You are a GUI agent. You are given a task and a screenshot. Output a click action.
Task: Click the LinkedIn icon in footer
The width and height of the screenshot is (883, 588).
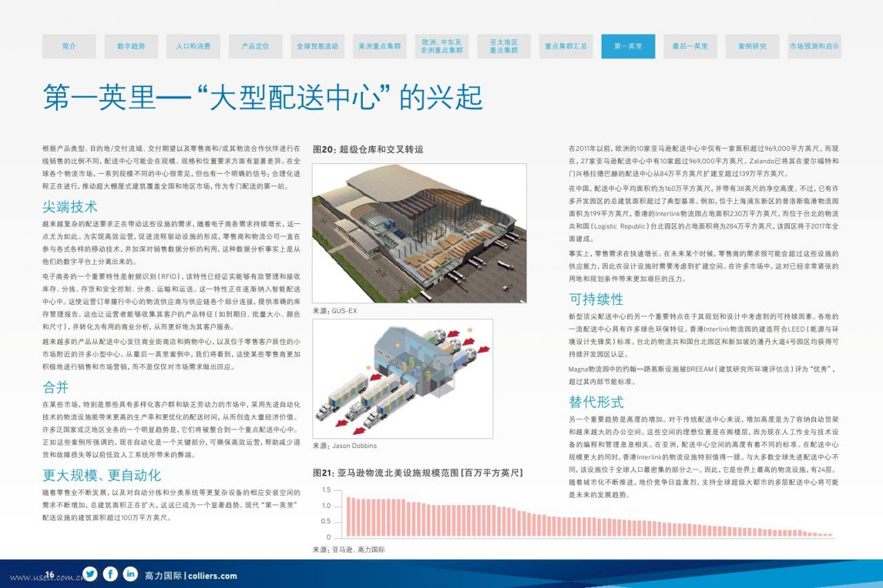tap(130, 574)
